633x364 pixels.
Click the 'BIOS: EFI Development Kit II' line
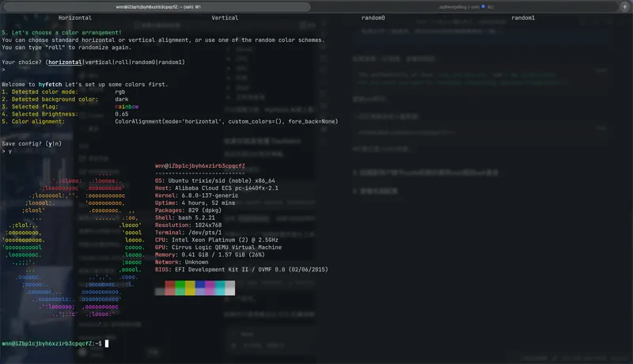241,270
